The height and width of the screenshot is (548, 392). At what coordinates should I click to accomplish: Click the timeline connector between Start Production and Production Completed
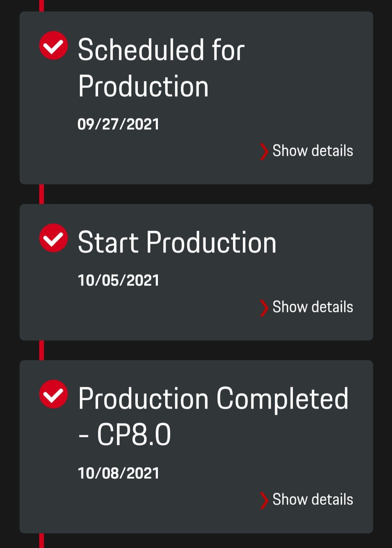(x=41, y=350)
